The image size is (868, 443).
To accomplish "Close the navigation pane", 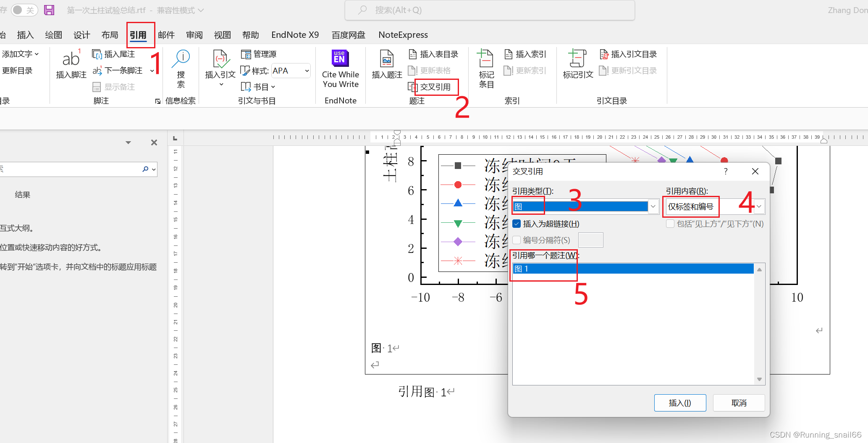I will click(154, 142).
